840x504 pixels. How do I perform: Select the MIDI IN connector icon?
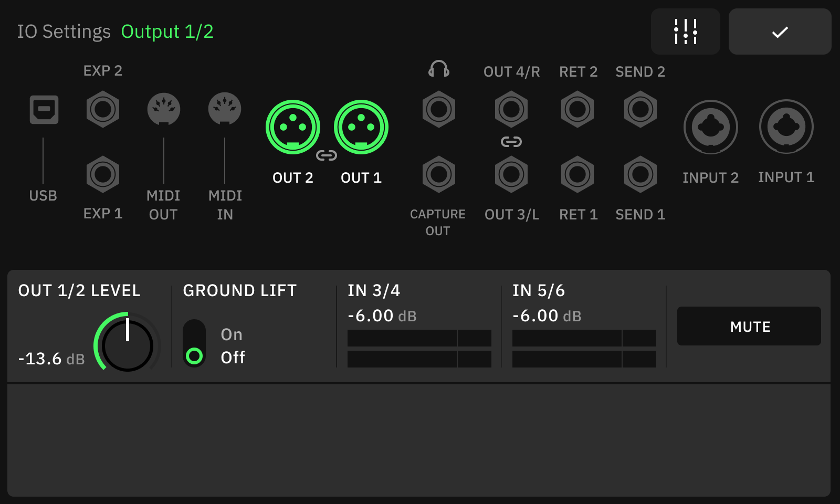coord(225,109)
